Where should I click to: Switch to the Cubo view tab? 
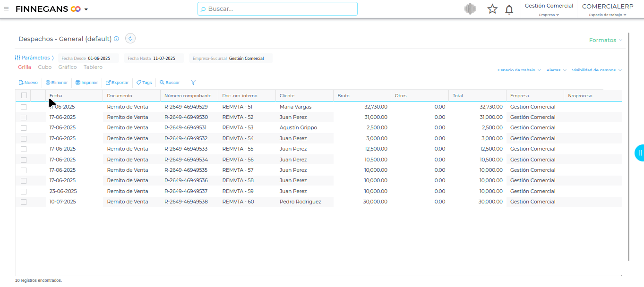(x=45, y=67)
